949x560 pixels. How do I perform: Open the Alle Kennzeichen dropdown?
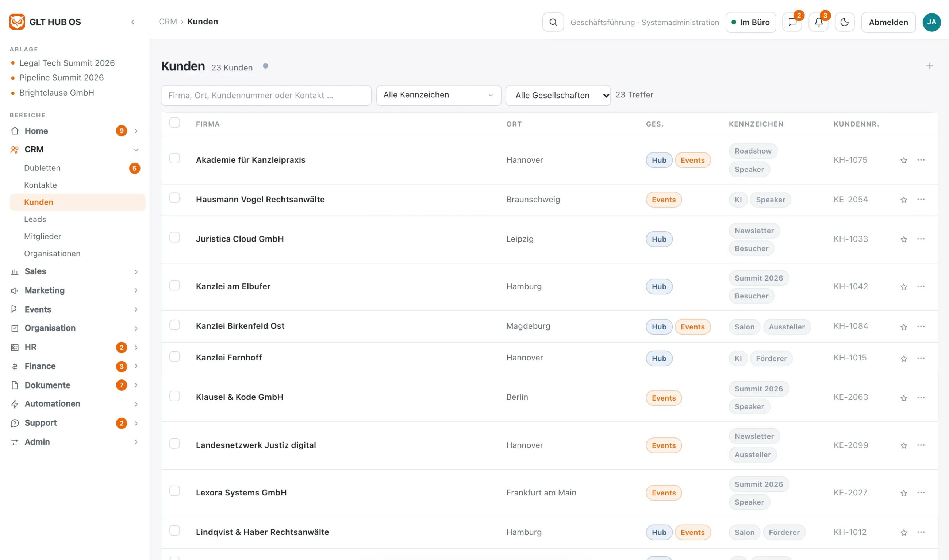[x=438, y=95]
